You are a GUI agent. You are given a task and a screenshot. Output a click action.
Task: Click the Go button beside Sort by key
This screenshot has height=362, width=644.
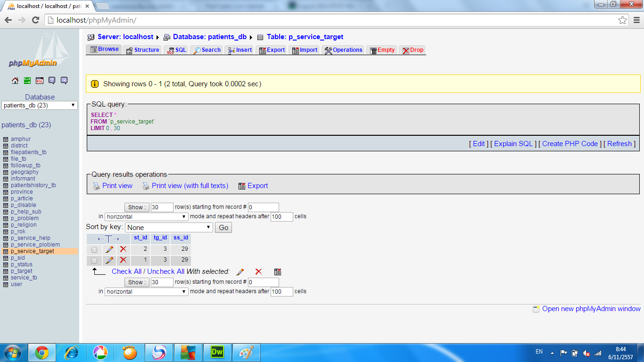(x=223, y=228)
